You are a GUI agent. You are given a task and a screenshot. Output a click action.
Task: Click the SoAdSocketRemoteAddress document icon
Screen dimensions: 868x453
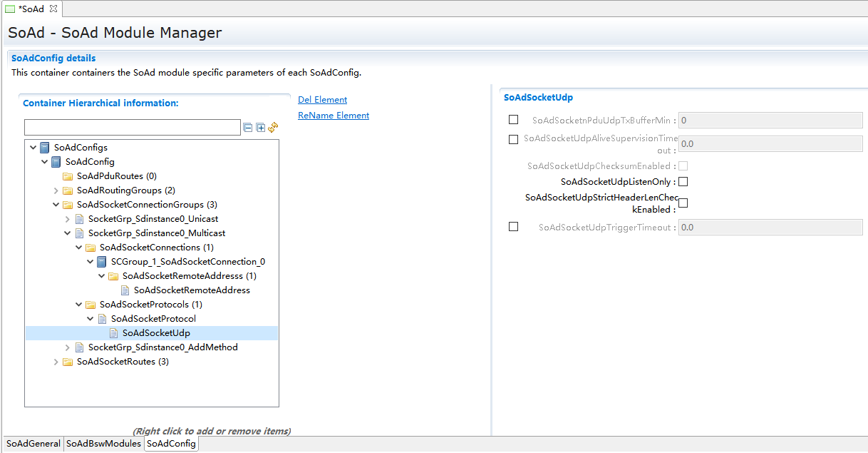(x=125, y=290)
